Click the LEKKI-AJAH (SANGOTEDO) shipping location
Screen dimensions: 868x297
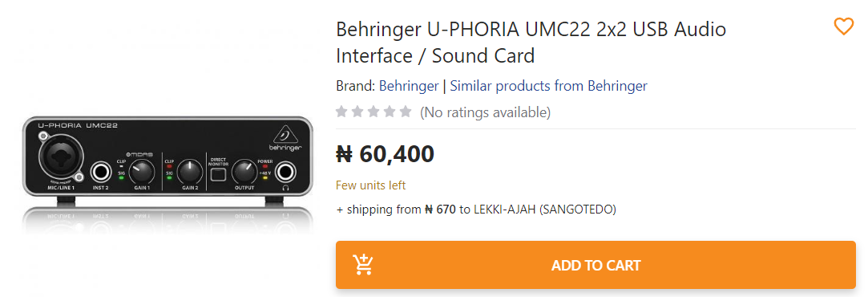click(545, 210)
